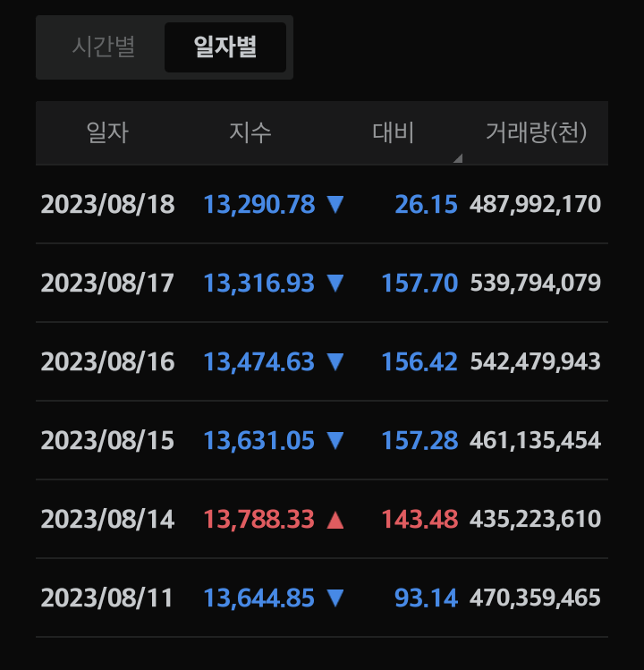The image size is (644, 670).
Task: Select the date 2023/08/17
Action: [x=107, y=283]
